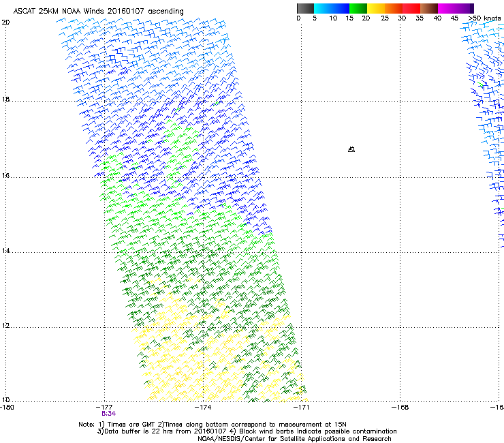Click the 'NOAA/NESDIS/Center for Satellite Applications and Research' credit
Screen dimensions: 504x443
[294, 439]
